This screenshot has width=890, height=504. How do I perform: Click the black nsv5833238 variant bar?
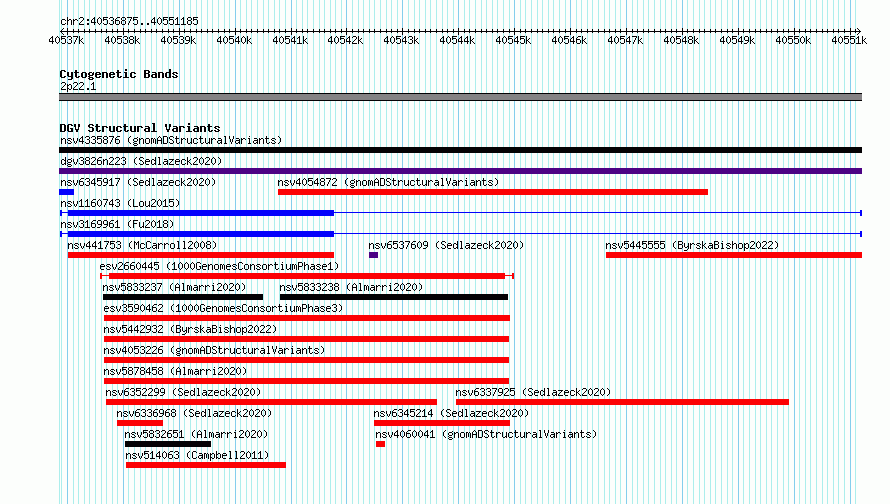click(x=394, y=297)
